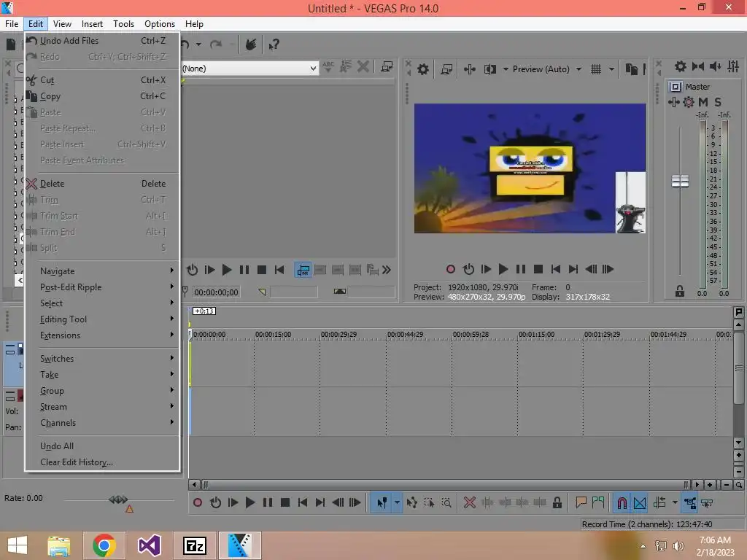This screenshot has height=560, width=747.
Task: Click the interactive tutorials icon in toolbar
Action: click(251, 44)
